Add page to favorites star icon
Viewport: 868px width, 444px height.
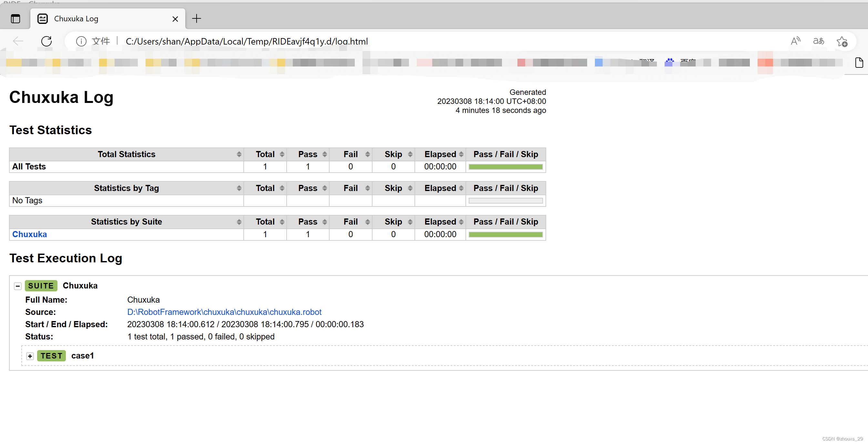coord(842,41)
